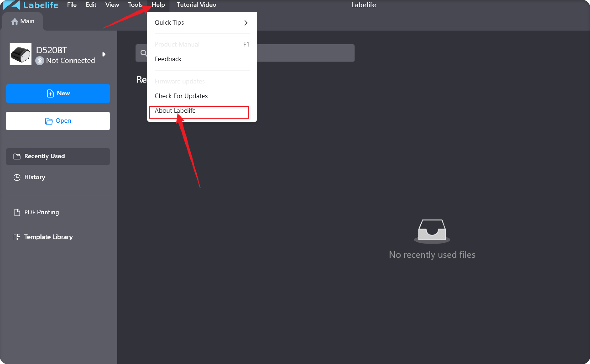Click the D520BT printer thumbnail
The height and width of the screenshot is (364, 590).
click(x=21, y=54)
